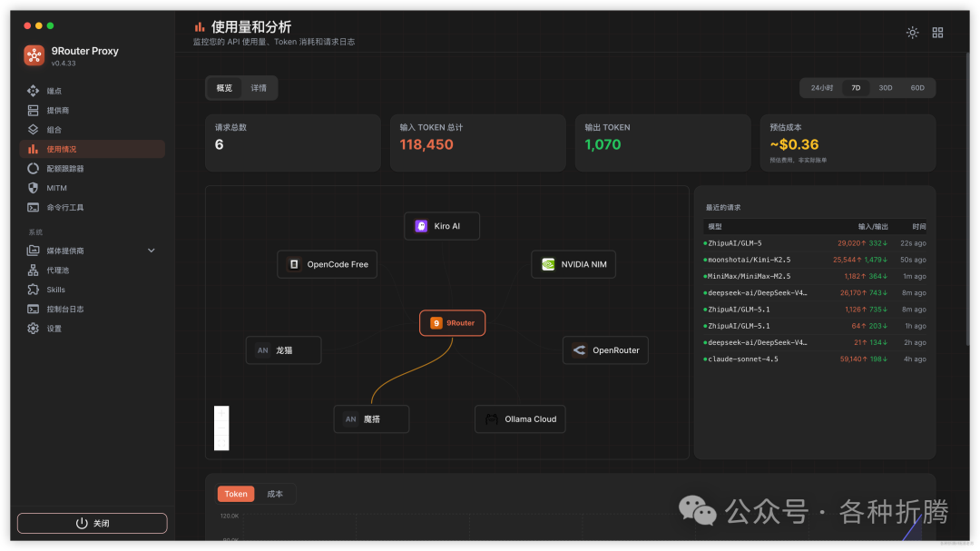This screenshot has width=980, height=551.
Task: Click the ZhipuAI/GLM-5 request row
Action: [x=814, y=242]
